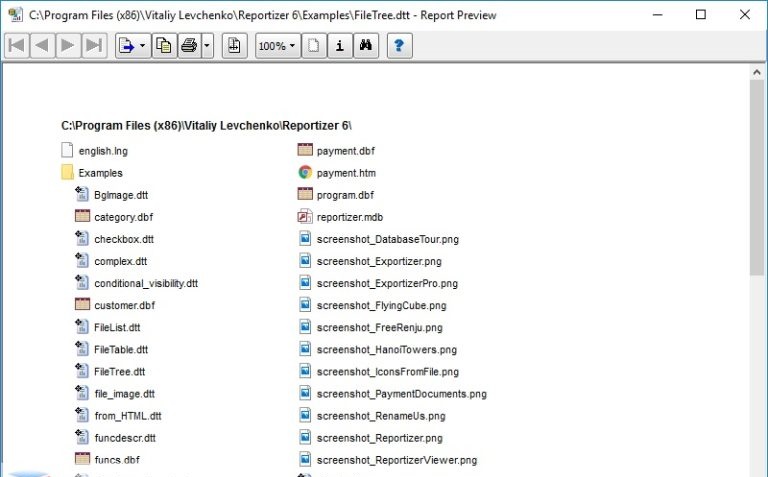Click the reportizer.mdb Access icon
The width and height of the screenshot is (768, 477).
(305, 216)
